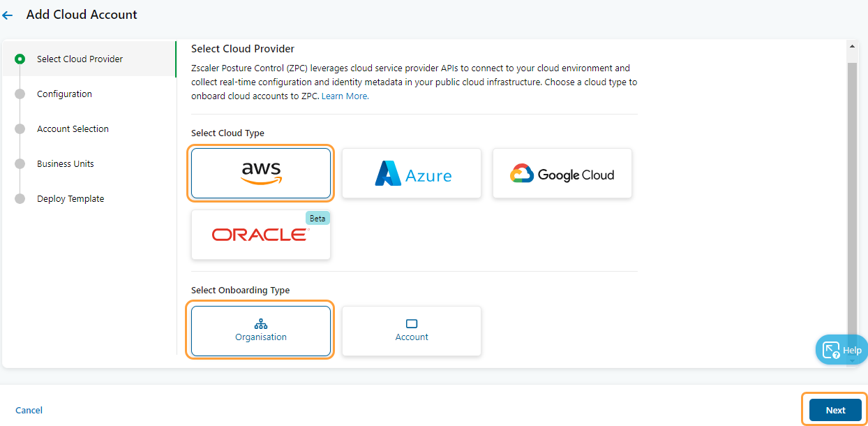
Task: Select the Account onboarding type icon
Action: point(411,323)
